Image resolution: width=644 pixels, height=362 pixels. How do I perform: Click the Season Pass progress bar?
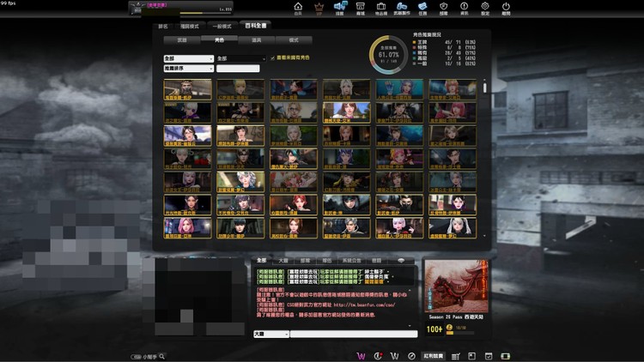[x=460, y=333]
